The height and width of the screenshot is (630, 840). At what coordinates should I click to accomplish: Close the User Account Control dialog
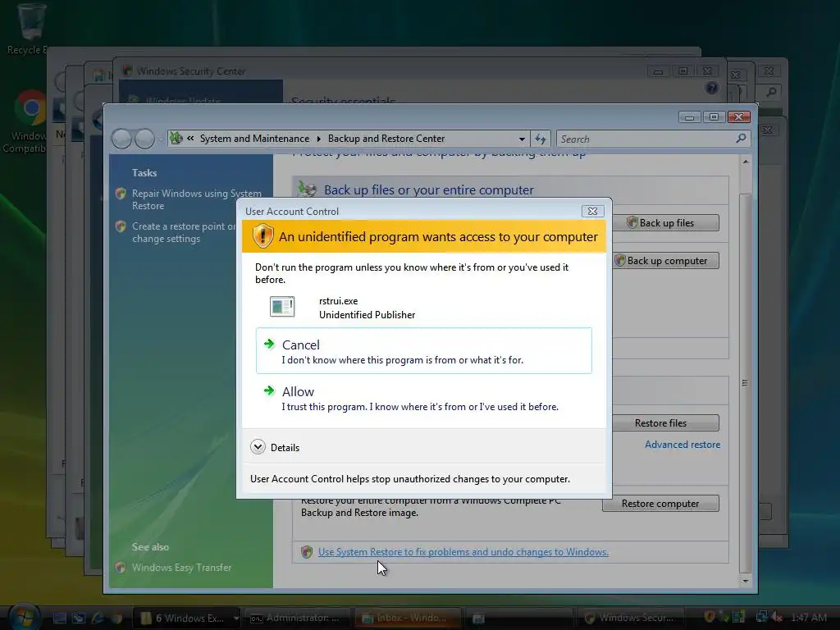pos(592,211)
